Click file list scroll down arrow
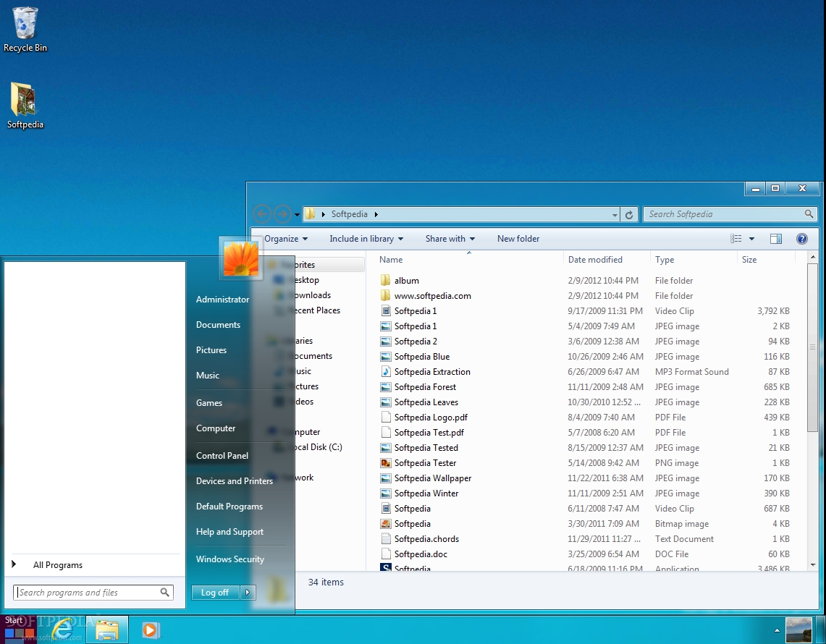This screenshot has height=644, width=826. pyautogui.click(x=812, y=565)
